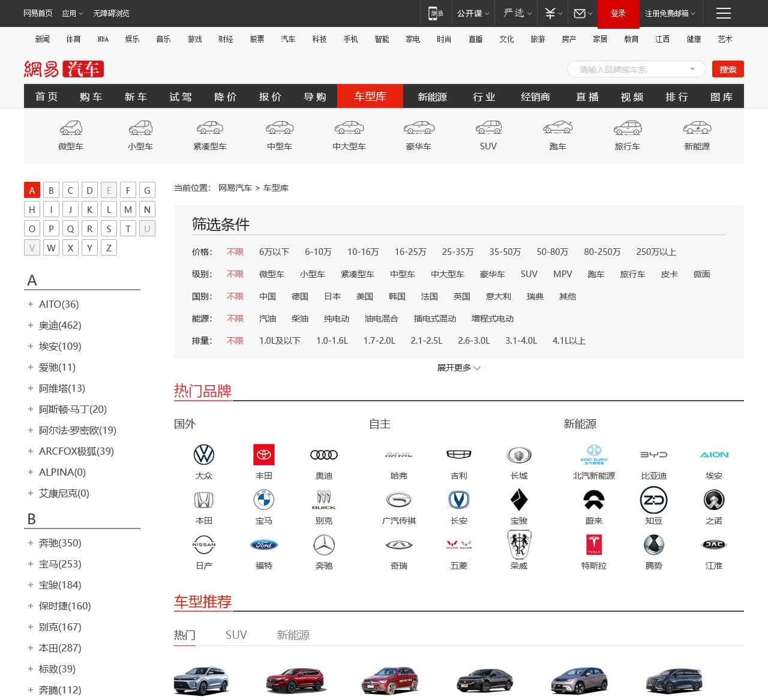
Task: Filter price by 6万以下
Action: pos(274,252)
